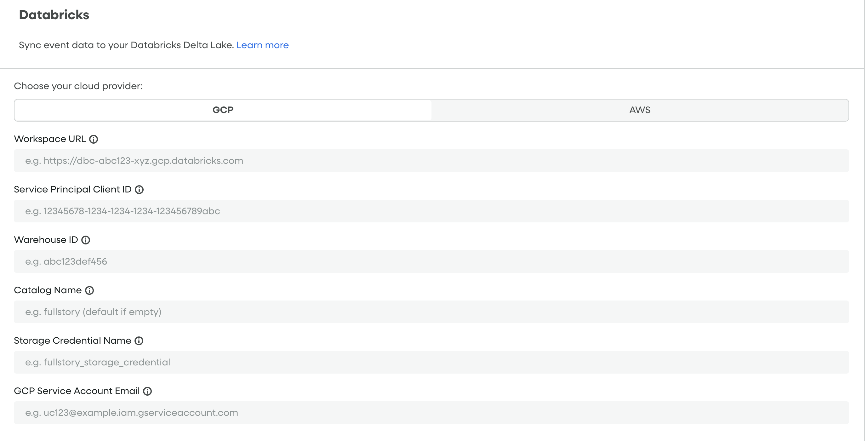Click the 'Storage Credential Name' label
The image size is (868, 441).
point(72,341)
